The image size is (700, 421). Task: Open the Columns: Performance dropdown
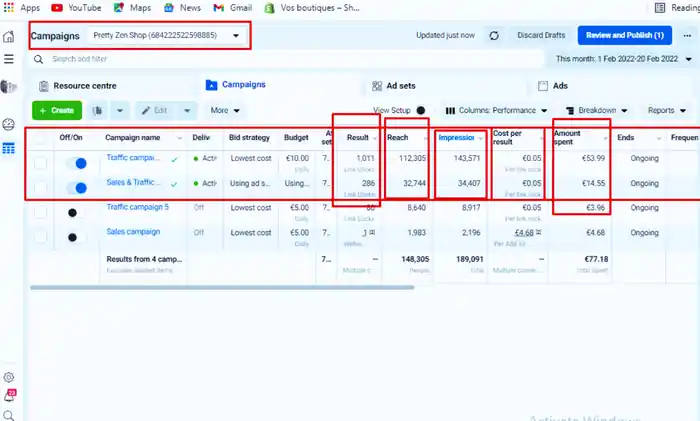[496, 110]
